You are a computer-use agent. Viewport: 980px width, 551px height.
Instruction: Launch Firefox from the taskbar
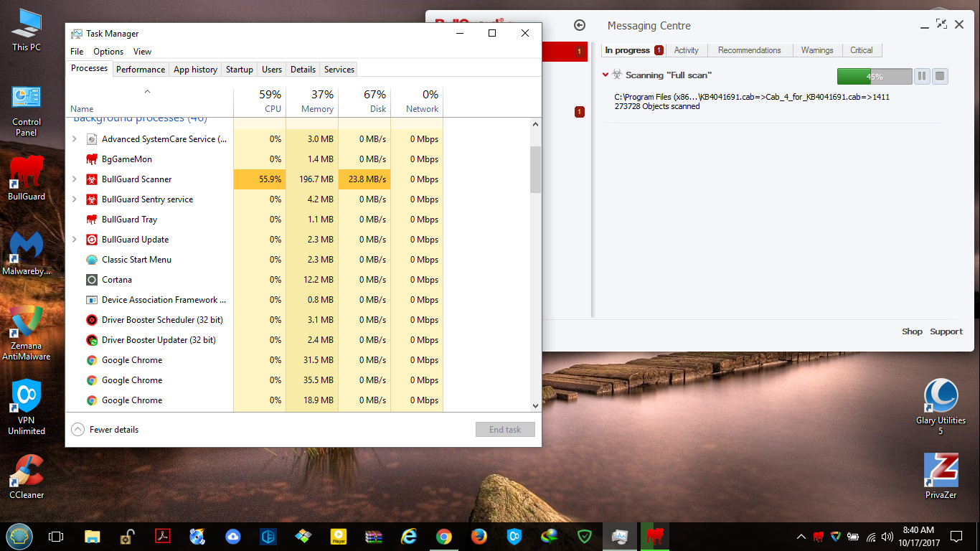tap(479, 537)
